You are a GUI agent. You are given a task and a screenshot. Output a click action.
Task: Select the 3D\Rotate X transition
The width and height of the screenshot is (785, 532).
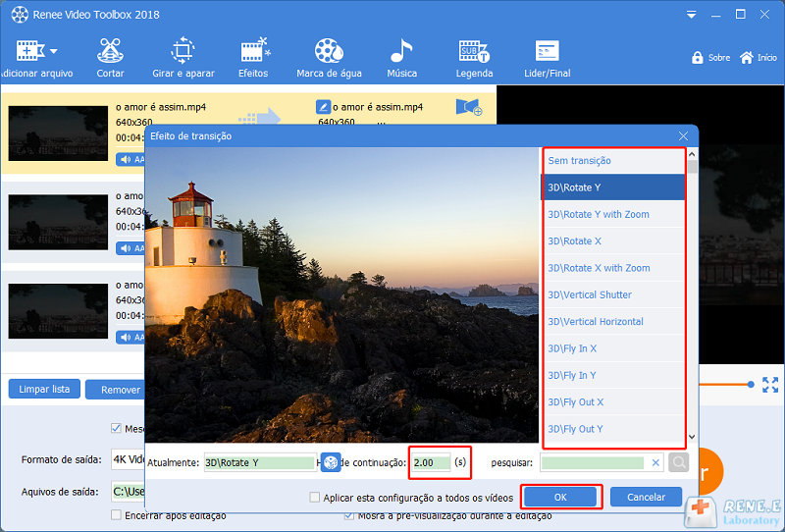(612, 240)
